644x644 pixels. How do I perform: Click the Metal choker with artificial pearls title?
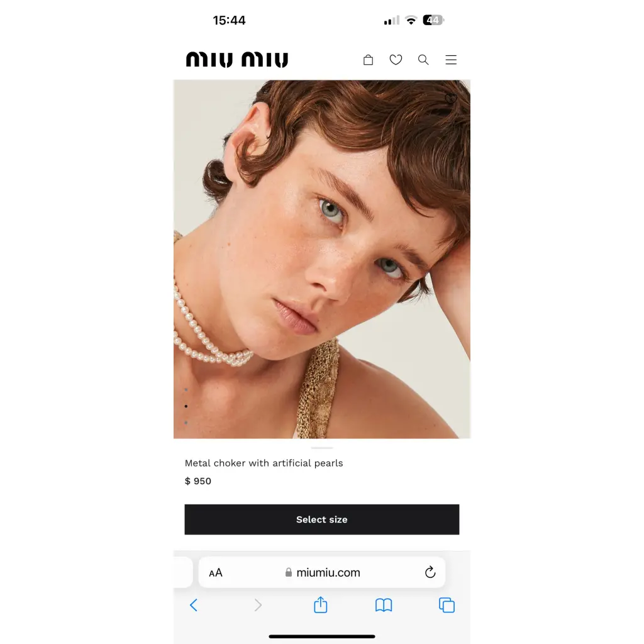pyautogui.click(x=264, y=464)
